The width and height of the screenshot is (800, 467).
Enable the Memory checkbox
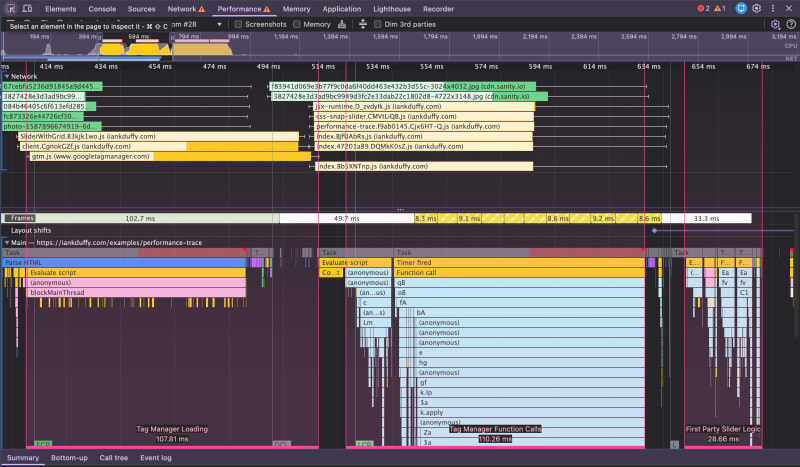[x=297, y=24]
